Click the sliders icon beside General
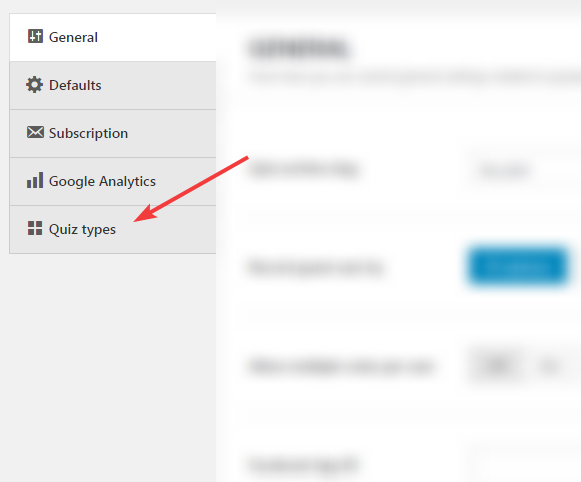The width and height of the screenshot is (581, 482). [x=35, y=36]
